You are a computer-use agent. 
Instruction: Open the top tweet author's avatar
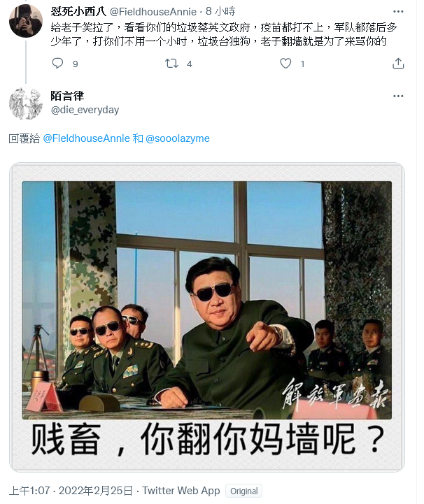point(26,21)
